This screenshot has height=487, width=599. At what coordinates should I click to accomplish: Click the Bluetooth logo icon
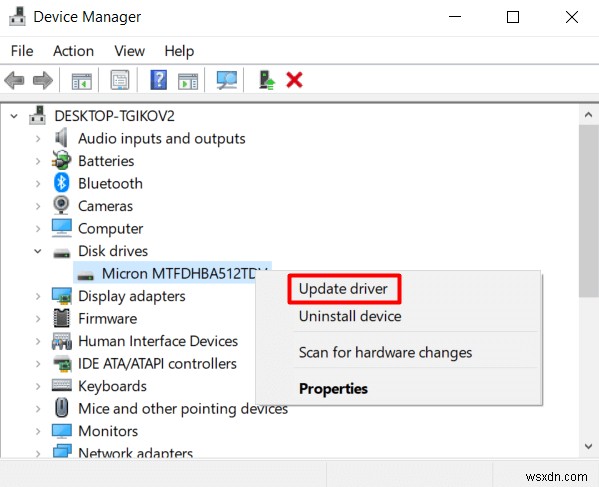[62, 183]
